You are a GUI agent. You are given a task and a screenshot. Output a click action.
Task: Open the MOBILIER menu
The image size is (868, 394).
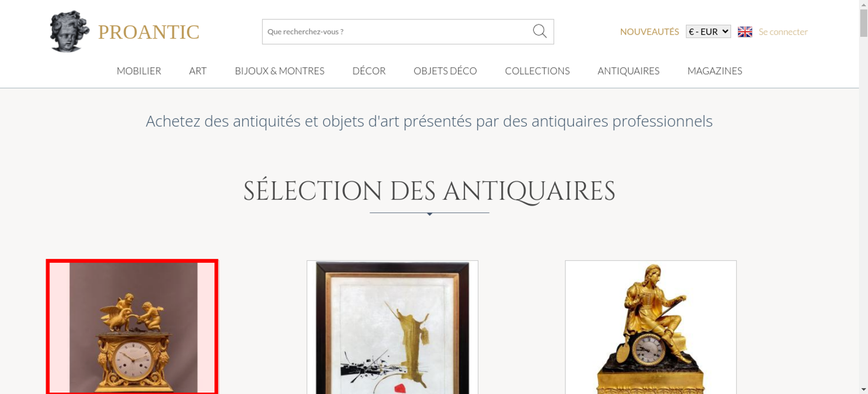pyautogui.click(x=139, y=71)
